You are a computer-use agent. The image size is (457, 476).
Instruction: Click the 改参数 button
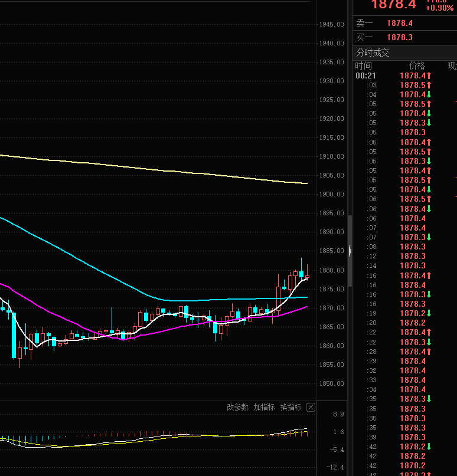click(237, 407)
